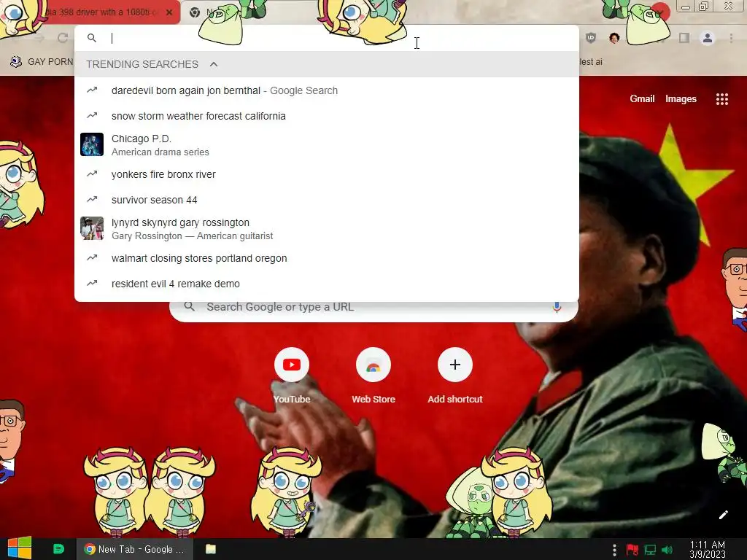Click the magnifier icon in the address bar
This screenshot has height=560, width=747.
[x=92, y=38]
